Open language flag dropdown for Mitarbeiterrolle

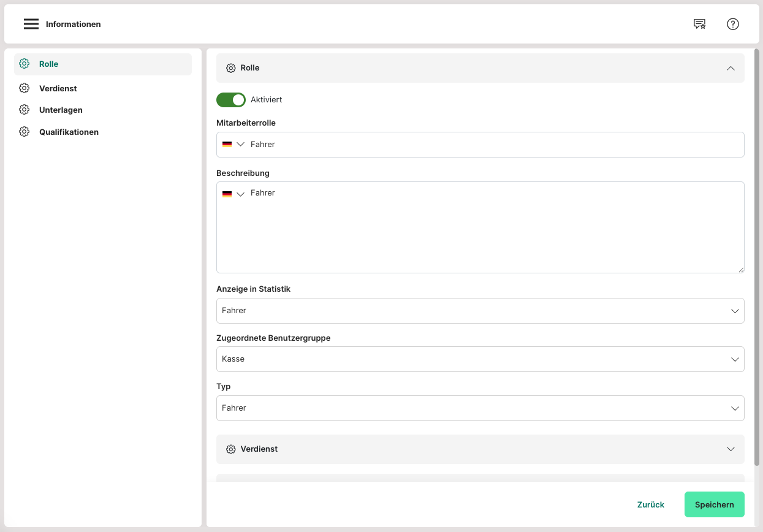(233, 145)
